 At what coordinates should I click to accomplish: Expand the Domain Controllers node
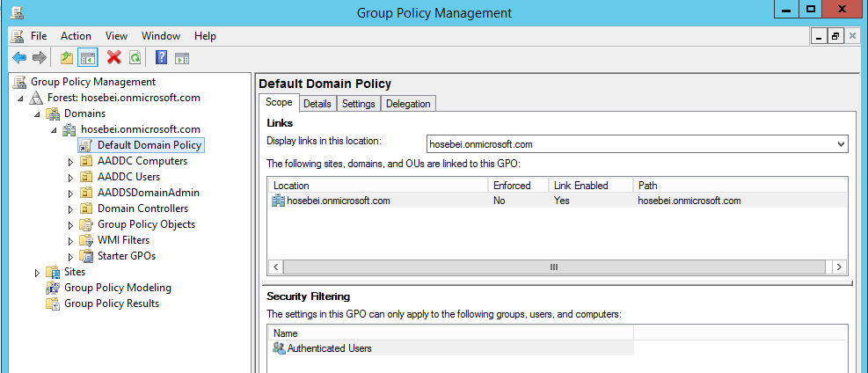(x=70, y=209)
